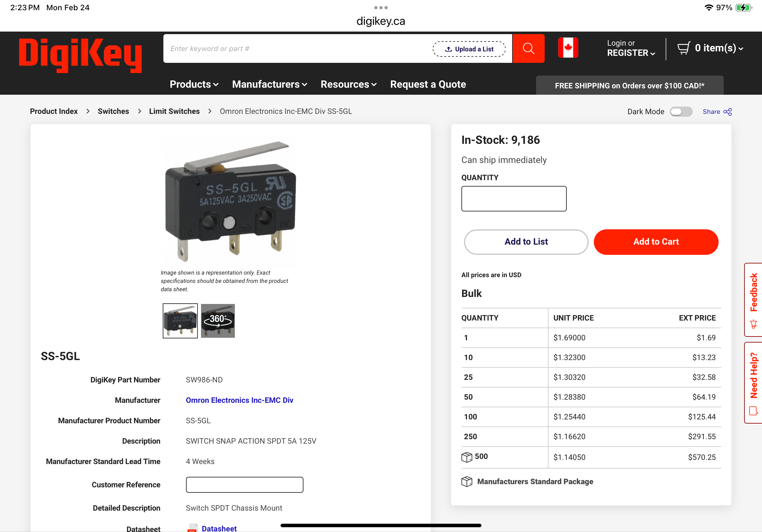
Task: Open Request a Quote
Action: coord(428,84)
